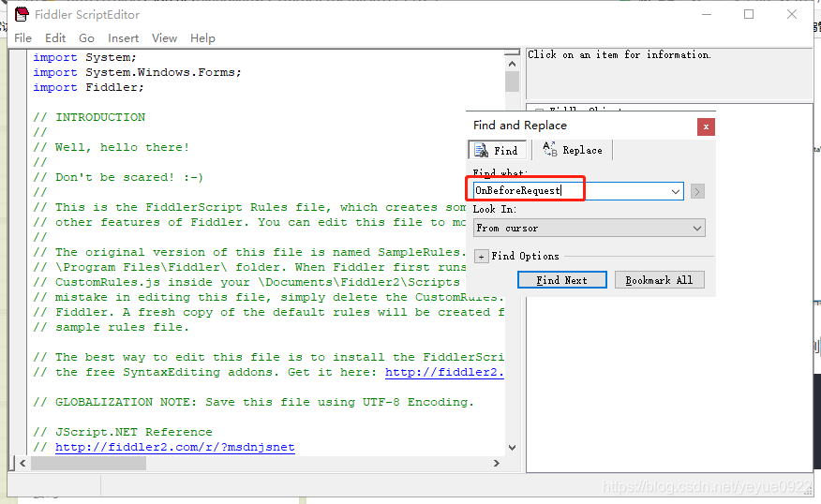Expand the Find Options section
The width and height of the screenshot is (821, 504).
pos(481,257)
